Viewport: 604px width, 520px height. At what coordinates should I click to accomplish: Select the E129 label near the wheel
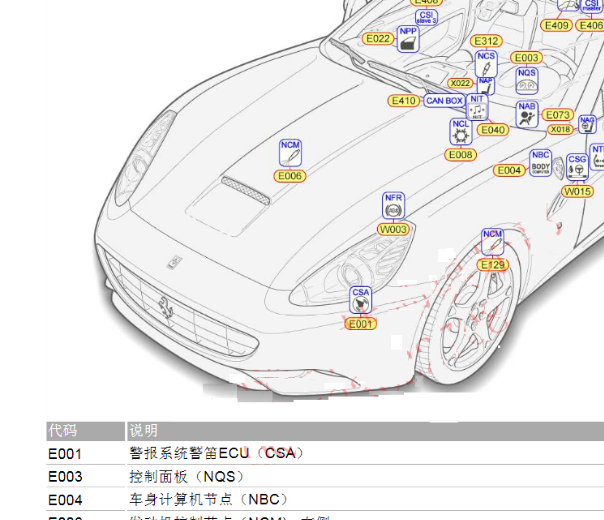tap(493, 265)
